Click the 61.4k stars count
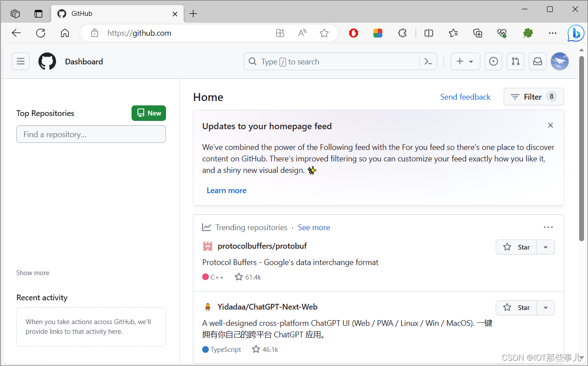The height and width of the screenshot is (366, 588). coord(248,277)
